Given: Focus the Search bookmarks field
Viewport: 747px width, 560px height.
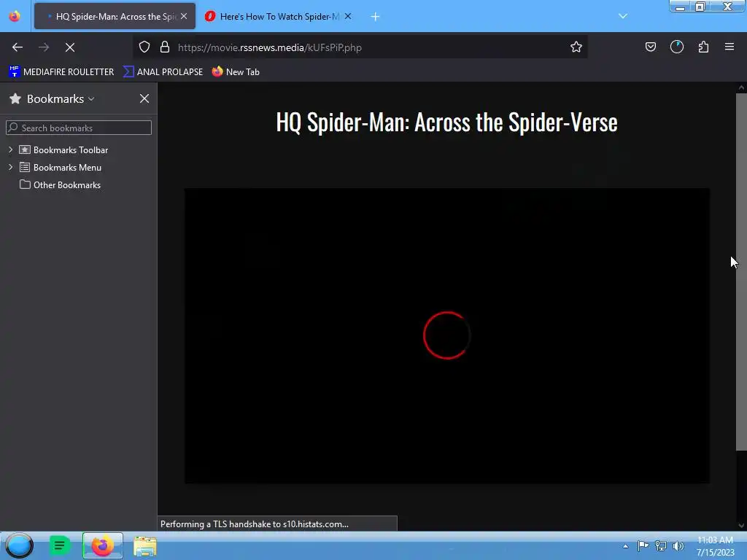Looking at the screenshot, I should (79, 128).
